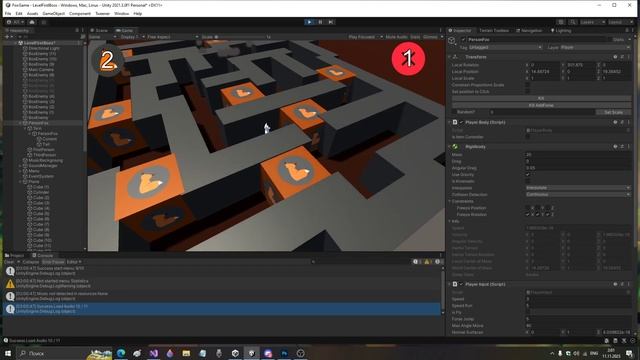Select the yellow warning log entry
Image resolution: width=640 pixels, height=360 pixels.
click(x=222, y=284)
